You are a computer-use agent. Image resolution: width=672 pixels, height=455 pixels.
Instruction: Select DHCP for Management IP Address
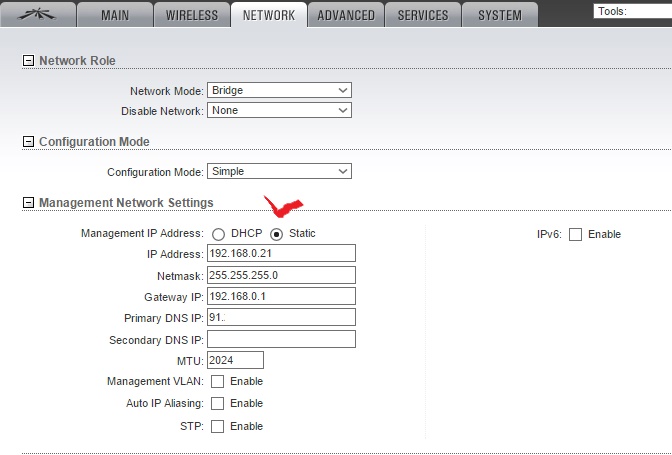pyautogui.click(x=218, y=234)
